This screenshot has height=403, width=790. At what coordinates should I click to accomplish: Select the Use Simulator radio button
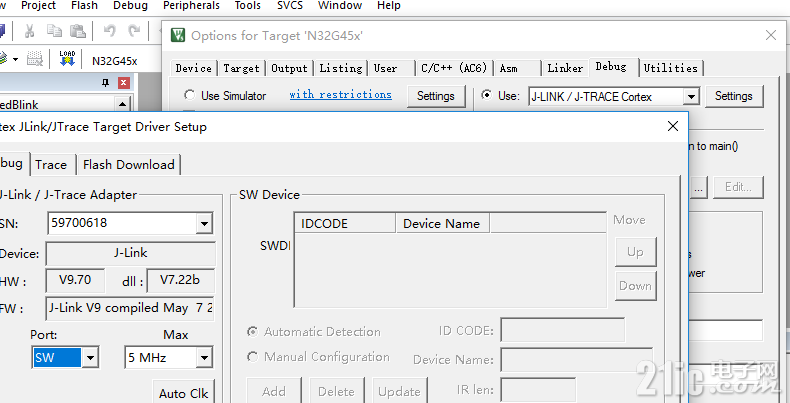[189, 95]
